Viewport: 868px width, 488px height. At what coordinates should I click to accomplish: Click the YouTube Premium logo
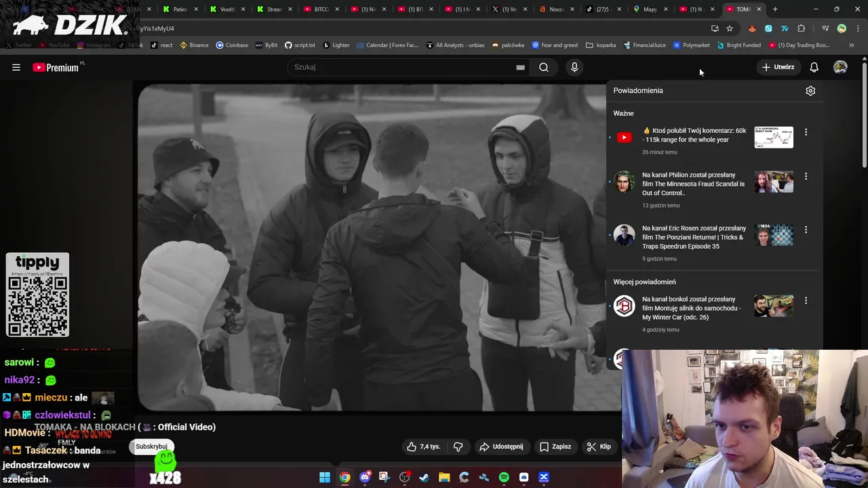pos(56,67)
